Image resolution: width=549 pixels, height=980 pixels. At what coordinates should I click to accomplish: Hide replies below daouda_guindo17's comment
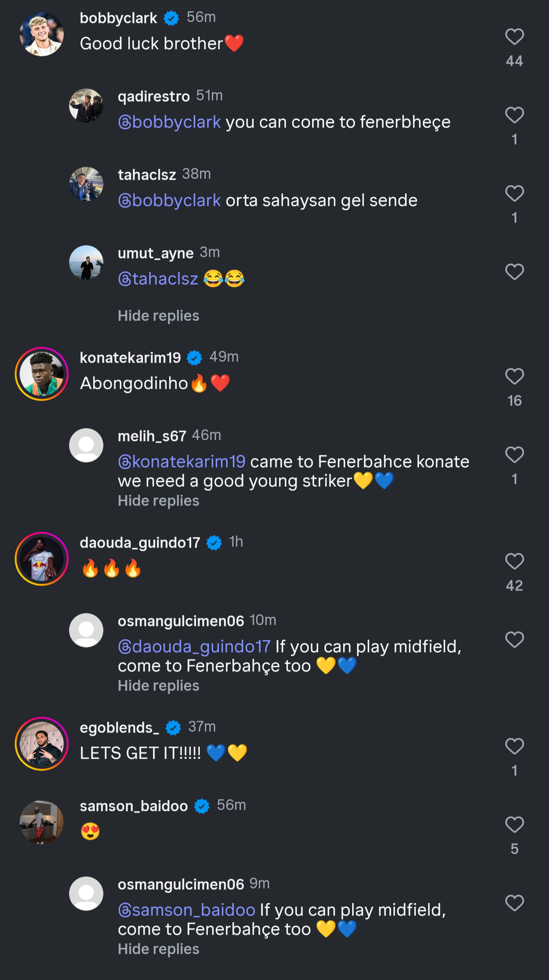[158, 686]
